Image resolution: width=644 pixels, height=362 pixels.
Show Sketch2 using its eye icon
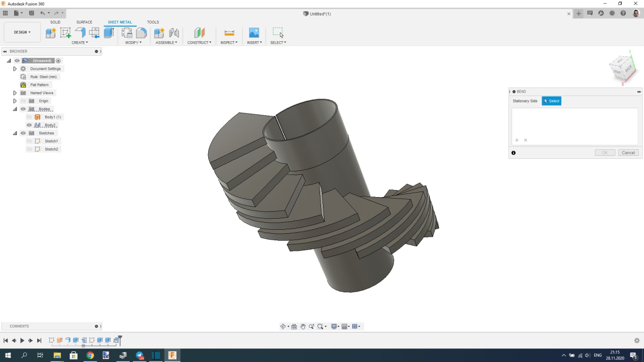29,149
